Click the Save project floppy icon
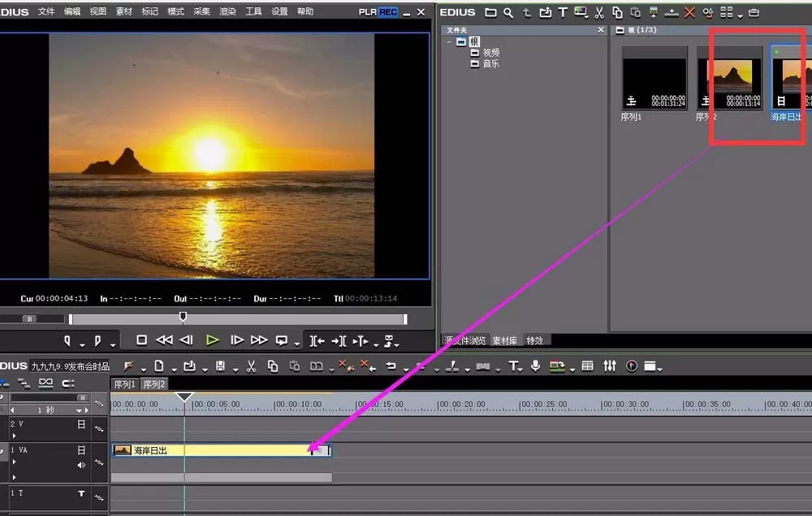This screenshot has height=516, width=812. [221, 366]
